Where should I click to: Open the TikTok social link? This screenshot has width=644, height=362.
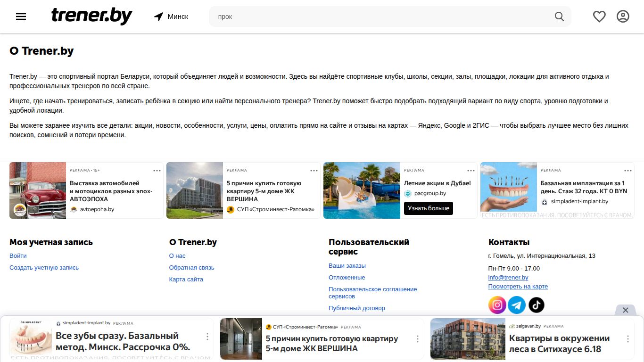click(536, 305)
